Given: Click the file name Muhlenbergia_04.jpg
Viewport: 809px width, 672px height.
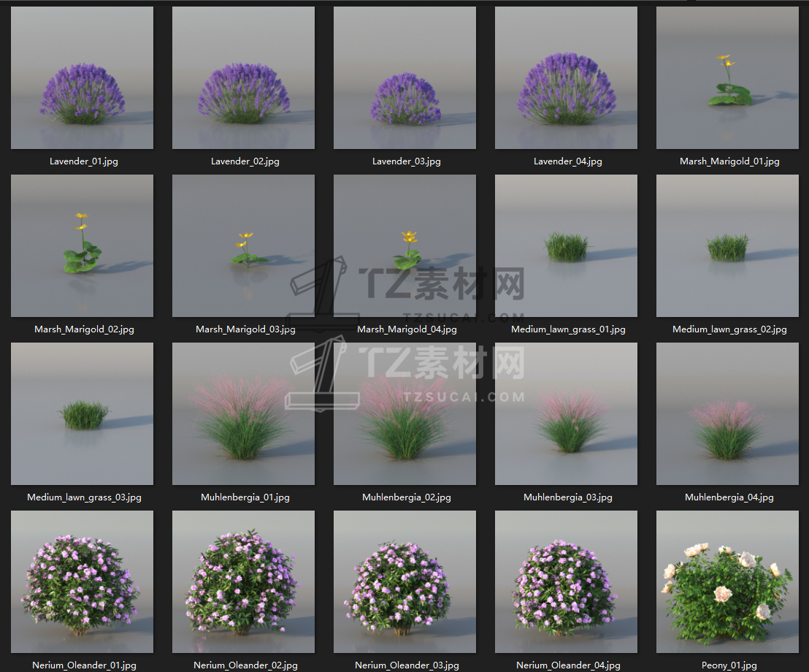Looking at the screenshot, I should coord(729,497).
